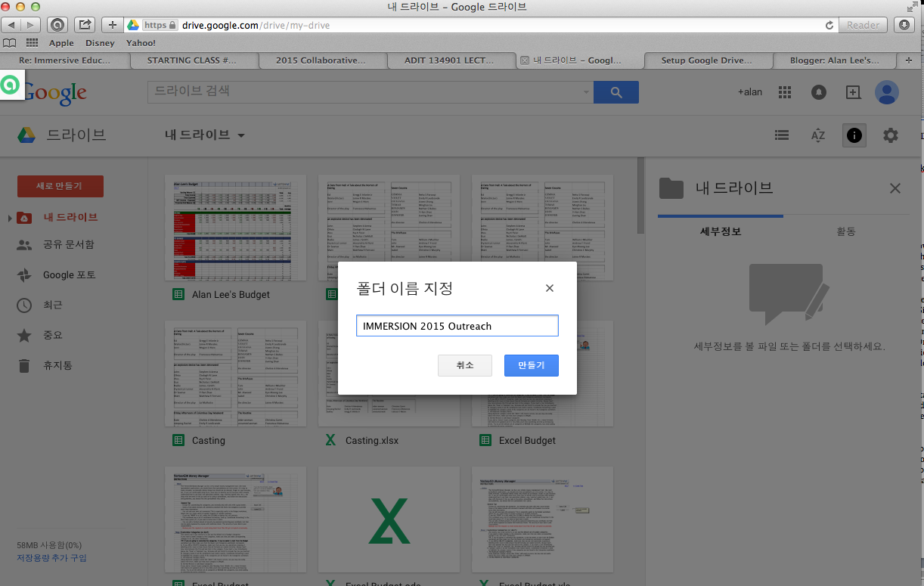Open the 내 드라이브 title dropdown
This screenshot has height=586, width=924.
point(205,135)
